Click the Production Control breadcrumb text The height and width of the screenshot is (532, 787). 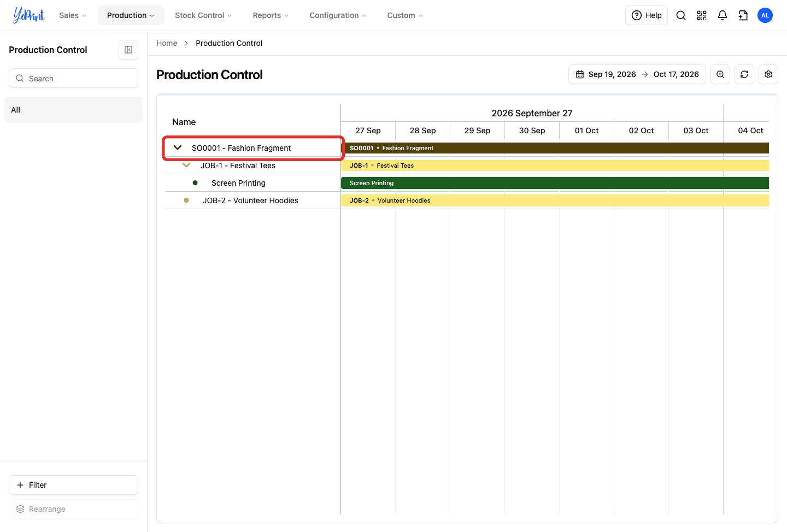point(229,43)
